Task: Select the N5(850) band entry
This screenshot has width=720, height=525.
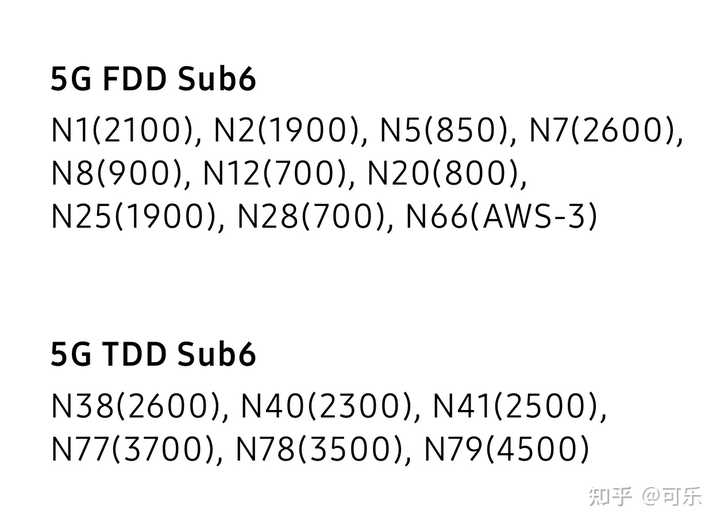Action: [x=435, y=131]
